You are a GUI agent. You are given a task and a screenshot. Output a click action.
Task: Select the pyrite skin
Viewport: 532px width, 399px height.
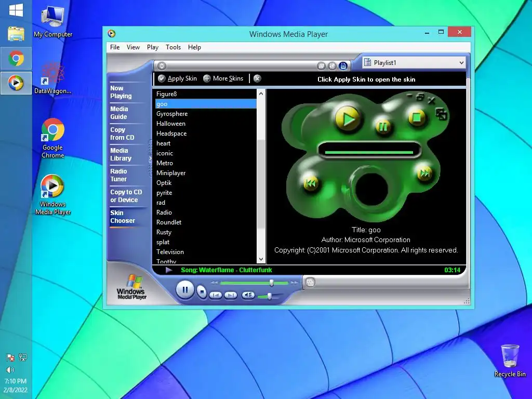(206, 192)
